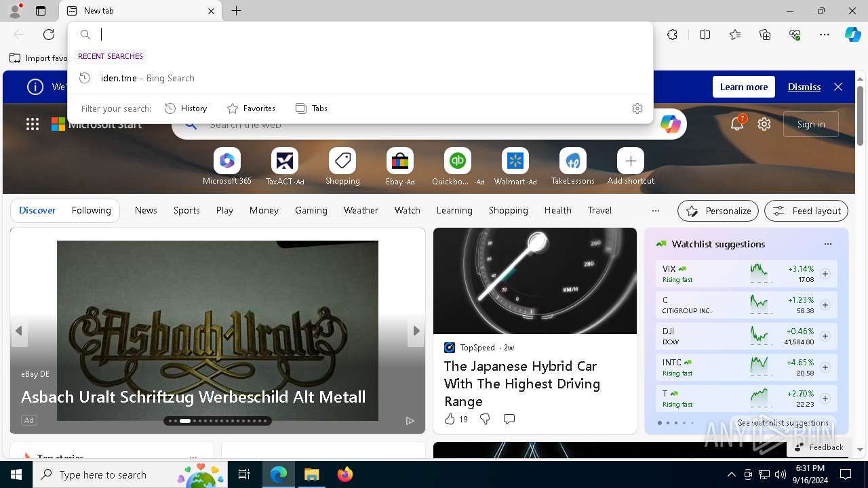The height and width of the screenshot is (488, 868).
Task: Open Settings and more ellipsis menu
Action: click(x=825, y=35)
